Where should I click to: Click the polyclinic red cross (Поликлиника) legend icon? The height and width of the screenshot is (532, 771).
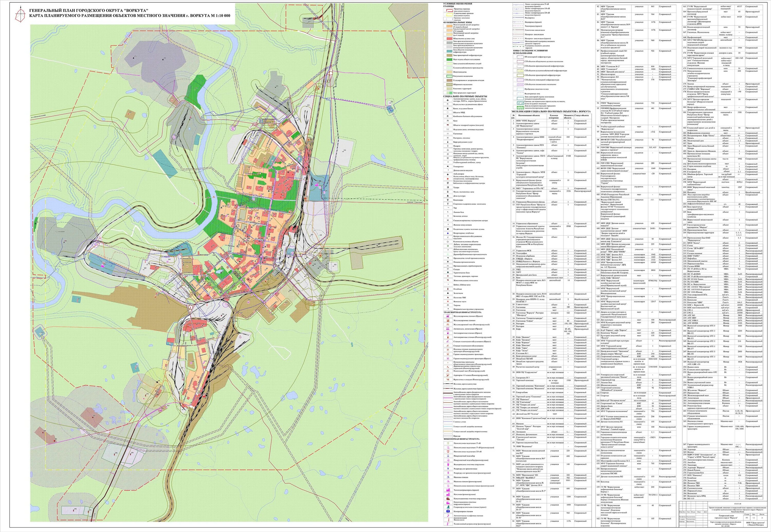448,179
